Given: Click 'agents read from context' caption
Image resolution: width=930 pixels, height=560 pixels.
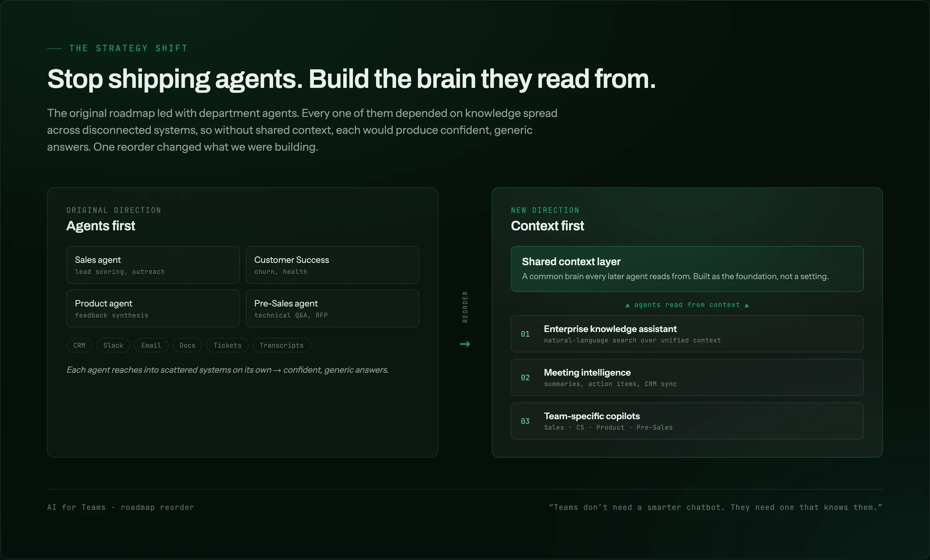Looking at the screenshot, I should (x=687, y=305).
